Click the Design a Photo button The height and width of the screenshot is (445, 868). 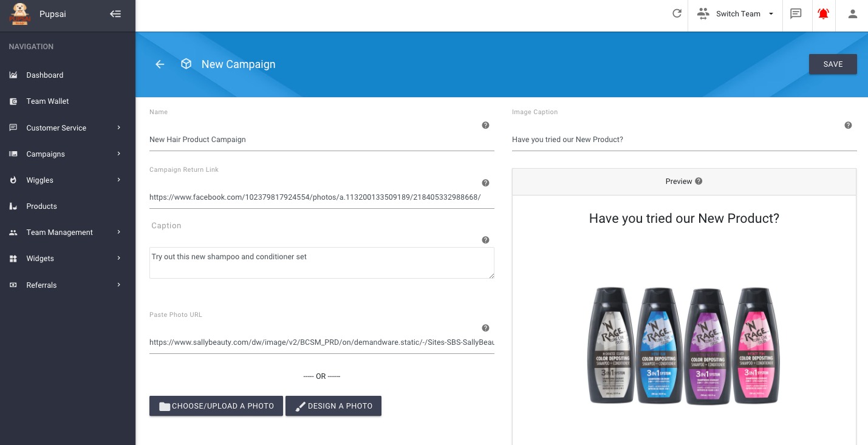[333, 406]
